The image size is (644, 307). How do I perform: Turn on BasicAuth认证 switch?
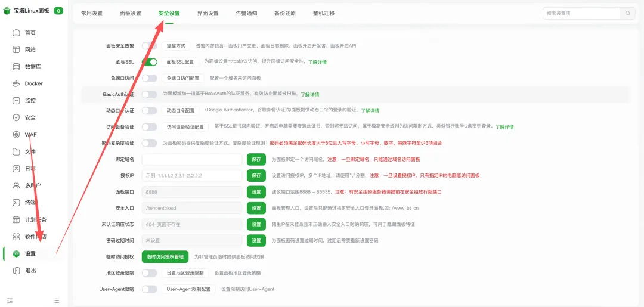click(149, 94)
